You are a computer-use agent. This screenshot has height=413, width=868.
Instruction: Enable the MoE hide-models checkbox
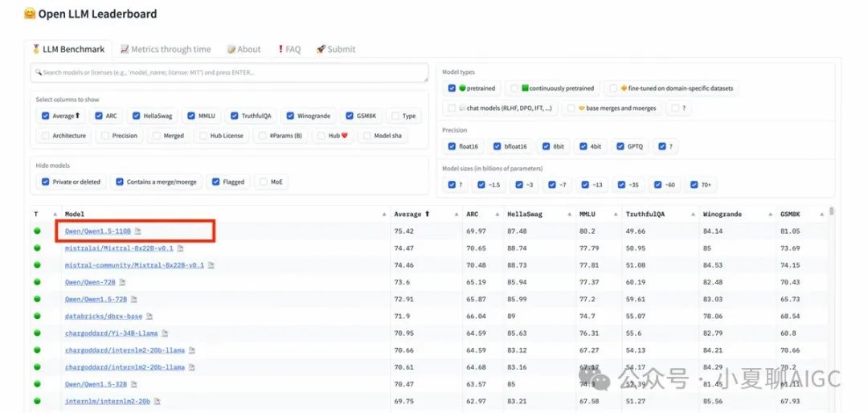263,182
